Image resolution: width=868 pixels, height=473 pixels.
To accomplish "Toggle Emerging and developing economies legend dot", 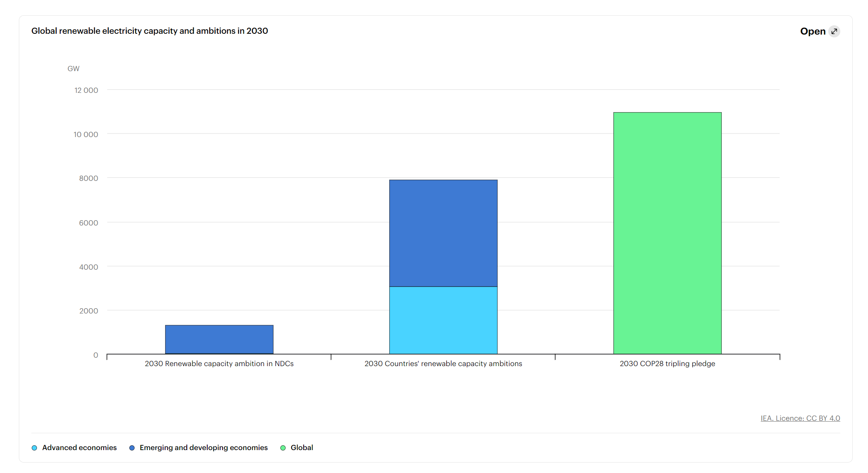I will coord(132,448).
